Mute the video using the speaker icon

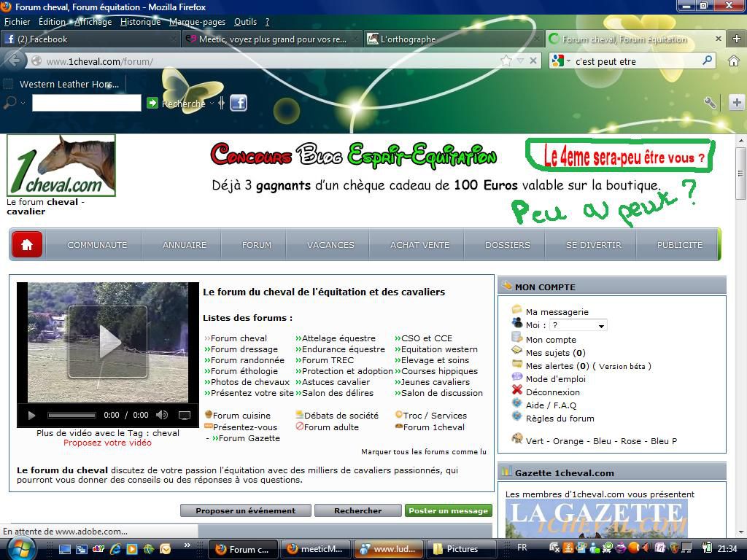[162, 416]
